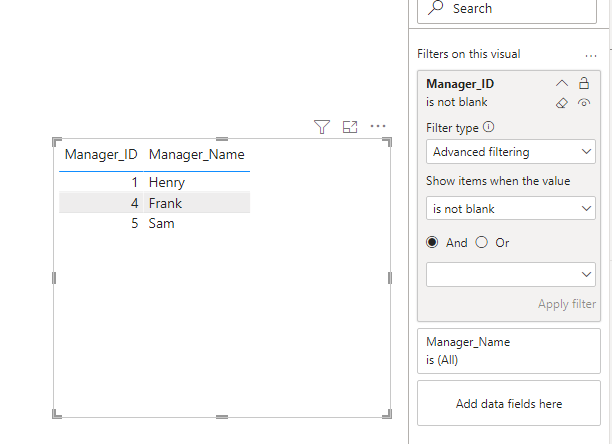Open Focus mode for the table visual

(350, 127)
